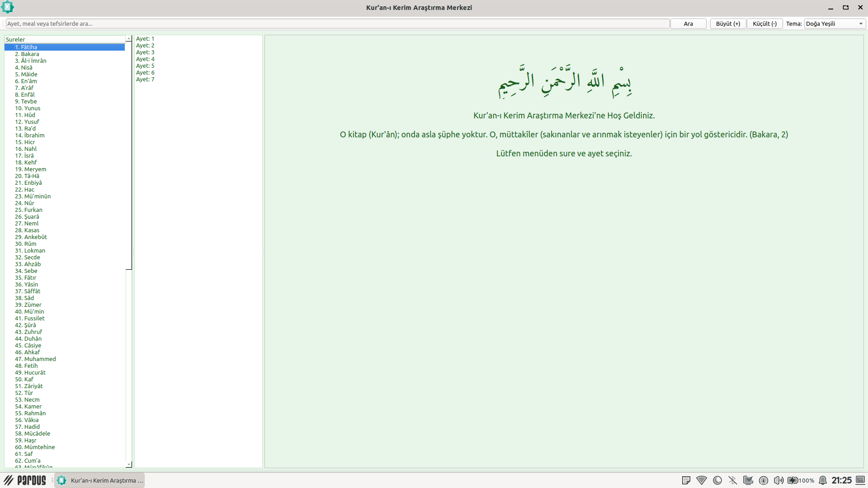Toggle the night mode moon icon

point(717,480)
